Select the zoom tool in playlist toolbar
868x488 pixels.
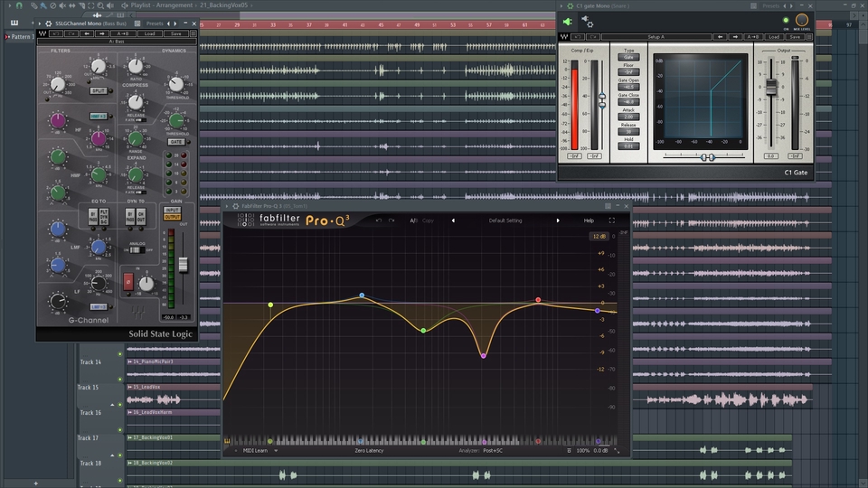[100, 5]
